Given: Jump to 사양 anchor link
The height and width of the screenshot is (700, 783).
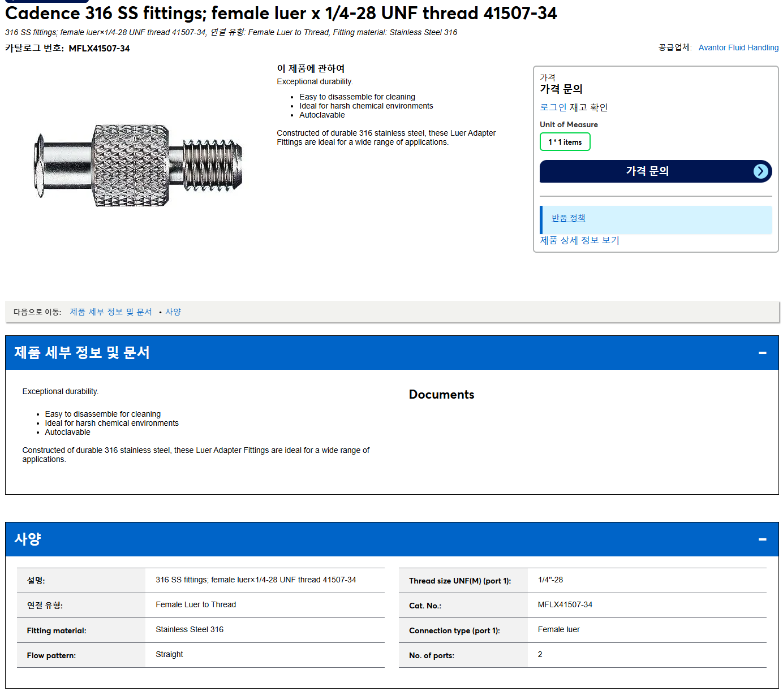Looking at the screenshot, I should tap(173, 312).
